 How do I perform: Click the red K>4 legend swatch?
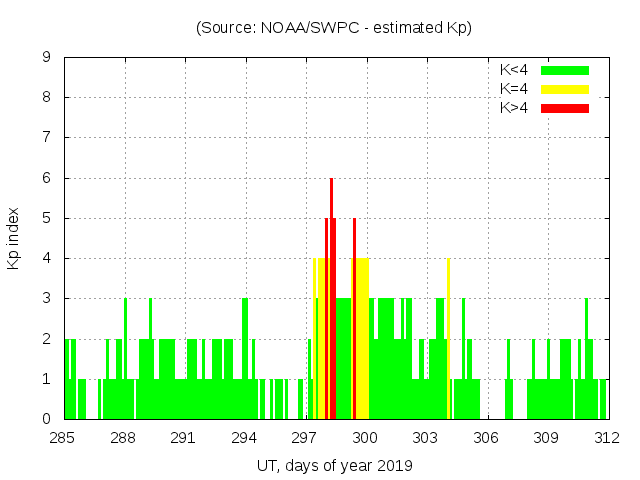point(565,108)
